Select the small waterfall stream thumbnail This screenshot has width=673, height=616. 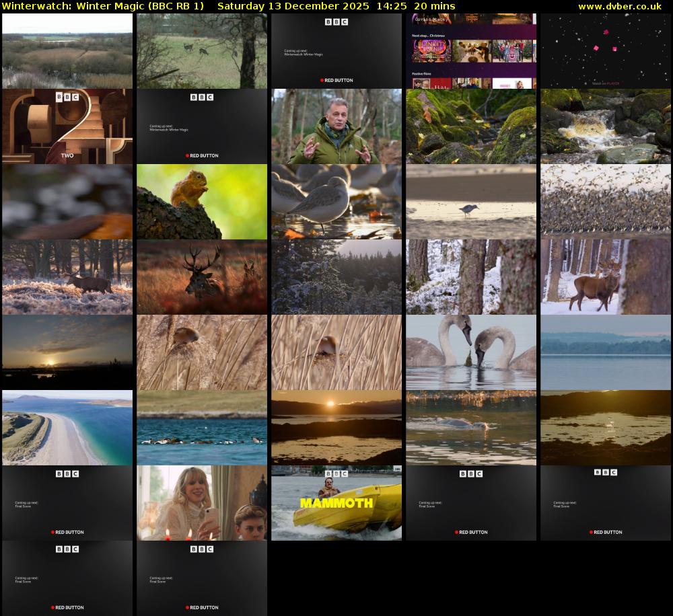(x=606, y=126)
